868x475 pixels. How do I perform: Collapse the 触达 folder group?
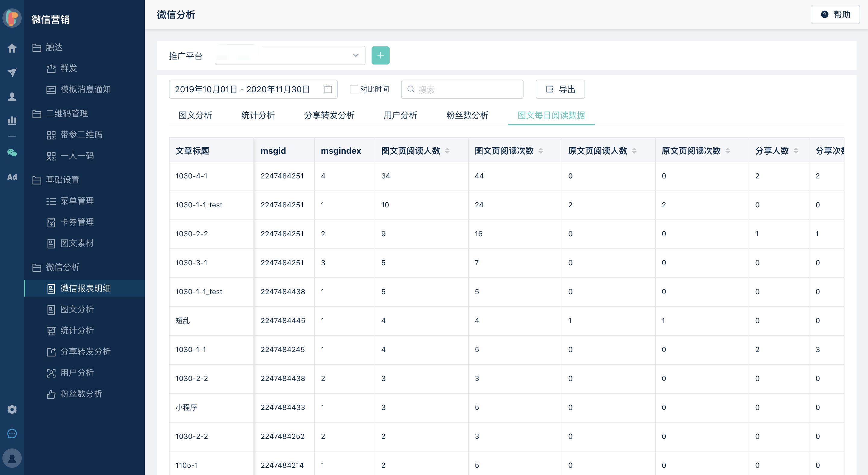(54, 47)
